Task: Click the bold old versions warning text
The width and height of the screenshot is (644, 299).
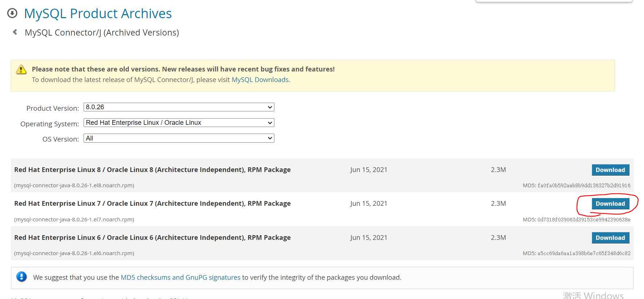Action: (183, 69)
